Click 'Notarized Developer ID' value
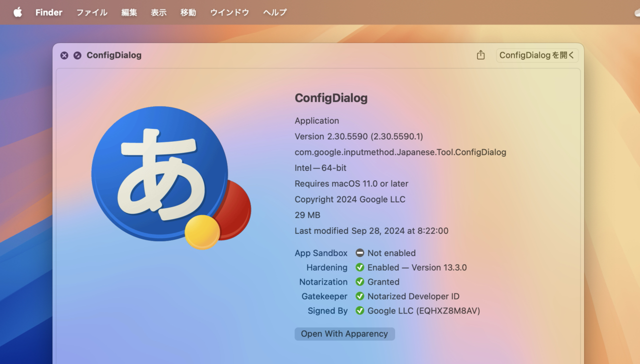640x364 pixels. [413, 297]
